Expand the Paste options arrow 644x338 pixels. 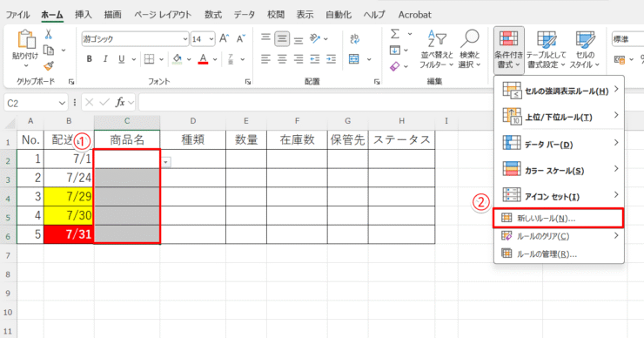point(26,65)
